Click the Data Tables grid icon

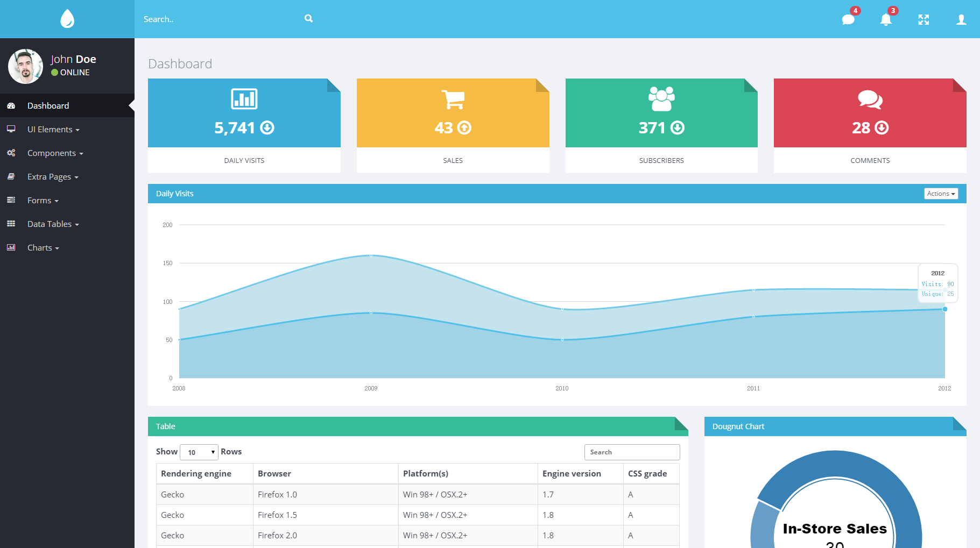(x=11, y=224)
